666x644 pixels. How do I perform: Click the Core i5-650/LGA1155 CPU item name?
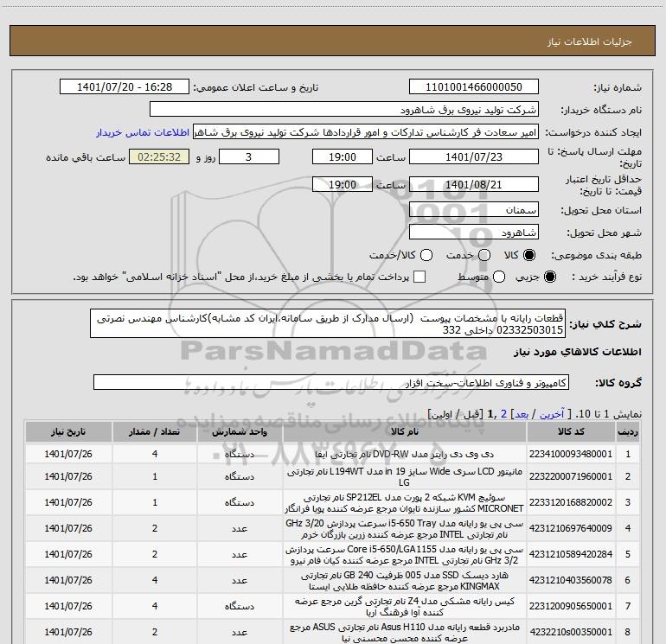(x=405, y=554)
